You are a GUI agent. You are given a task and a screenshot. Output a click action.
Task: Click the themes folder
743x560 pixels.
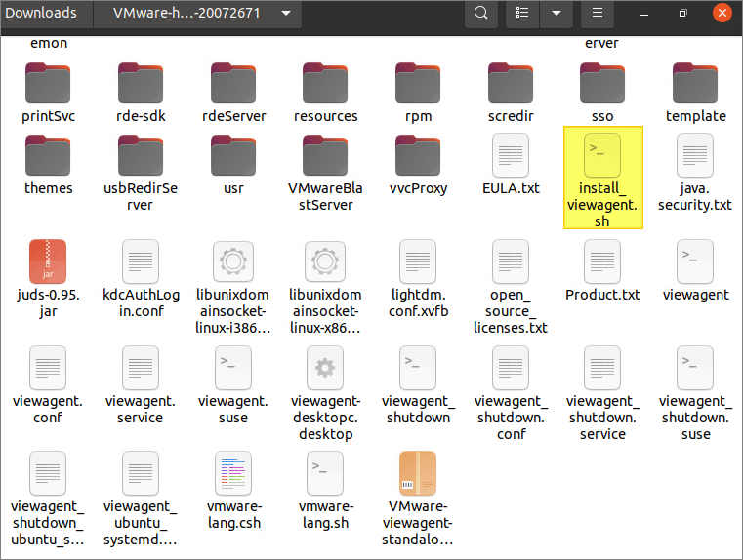48,156
